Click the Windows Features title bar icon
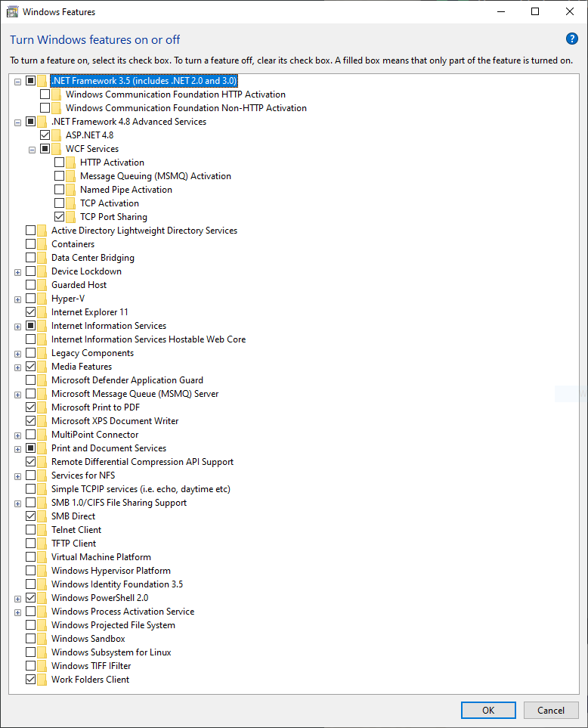 [12, 11]
